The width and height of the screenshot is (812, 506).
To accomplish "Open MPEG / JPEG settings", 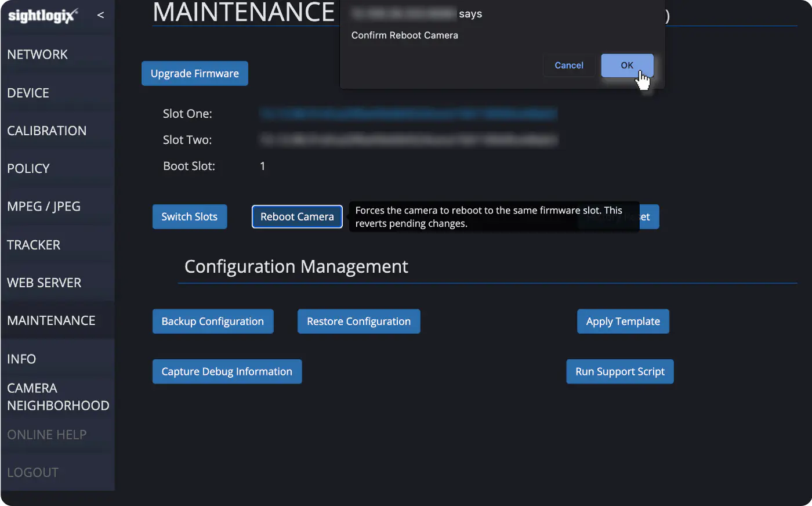I will pos(44,207).
